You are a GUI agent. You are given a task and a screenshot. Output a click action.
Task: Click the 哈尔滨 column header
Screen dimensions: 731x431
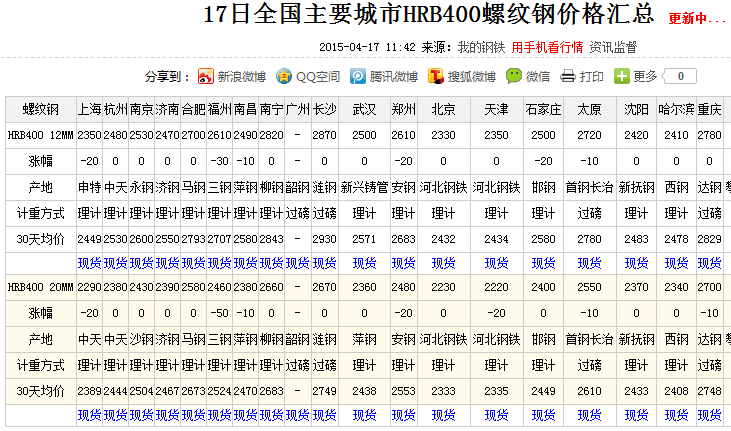(676, 110)
